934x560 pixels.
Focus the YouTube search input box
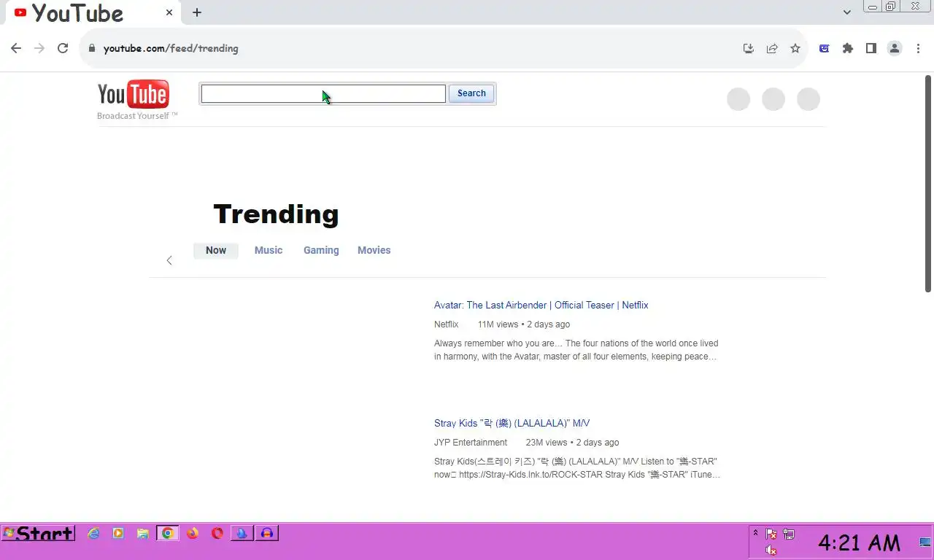[323, 93]
